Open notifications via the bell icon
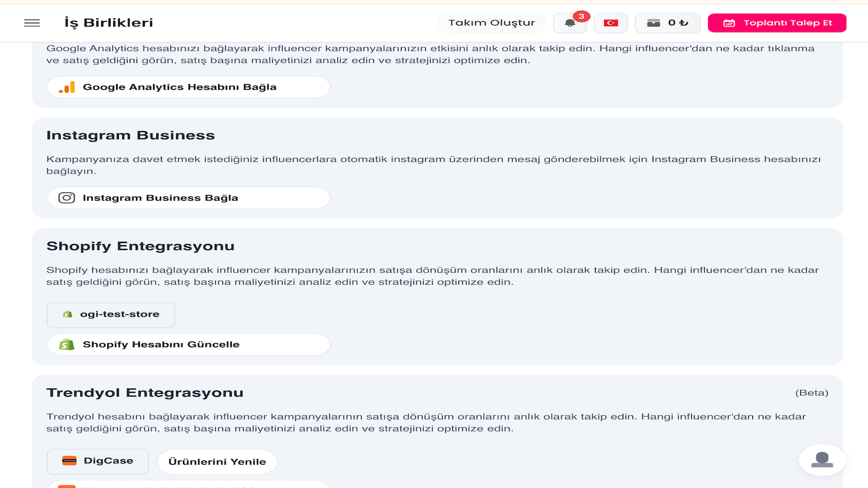 (570, 23)
